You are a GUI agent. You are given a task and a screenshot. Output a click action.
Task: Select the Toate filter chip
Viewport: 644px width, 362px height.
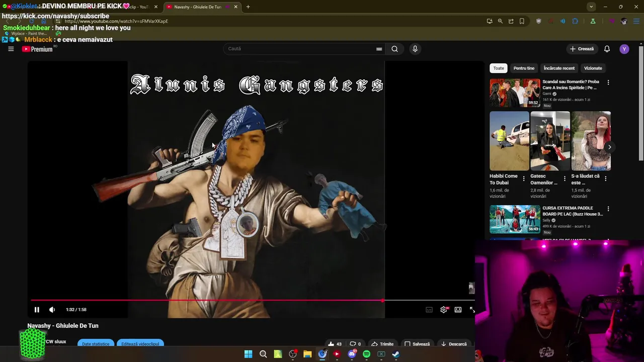point(499,68)
